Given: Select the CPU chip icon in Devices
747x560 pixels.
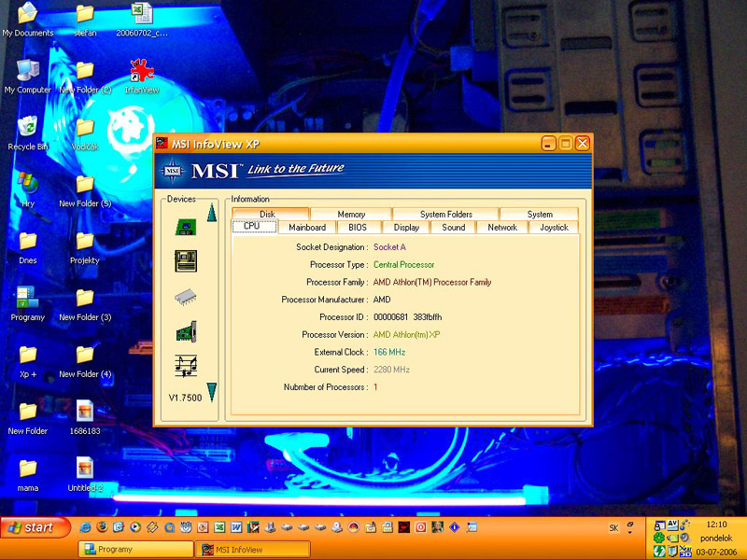Looking at the screenshot, I should point(186,227).
